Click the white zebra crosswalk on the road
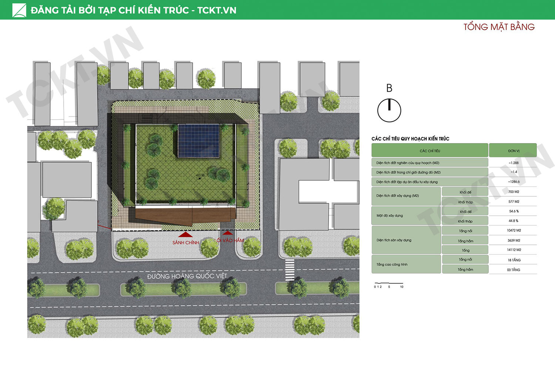 pos(290,270)
